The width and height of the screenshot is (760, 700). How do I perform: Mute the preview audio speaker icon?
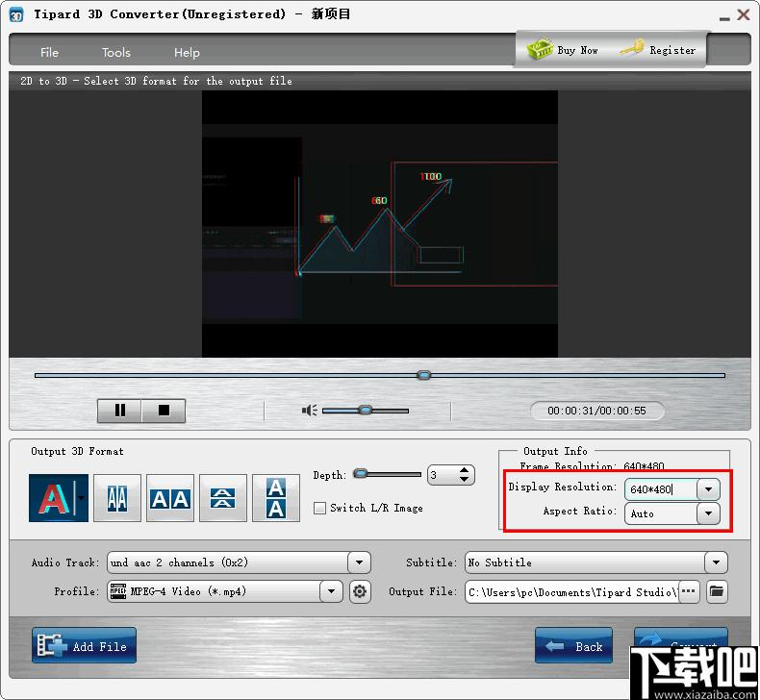[309, 411]
